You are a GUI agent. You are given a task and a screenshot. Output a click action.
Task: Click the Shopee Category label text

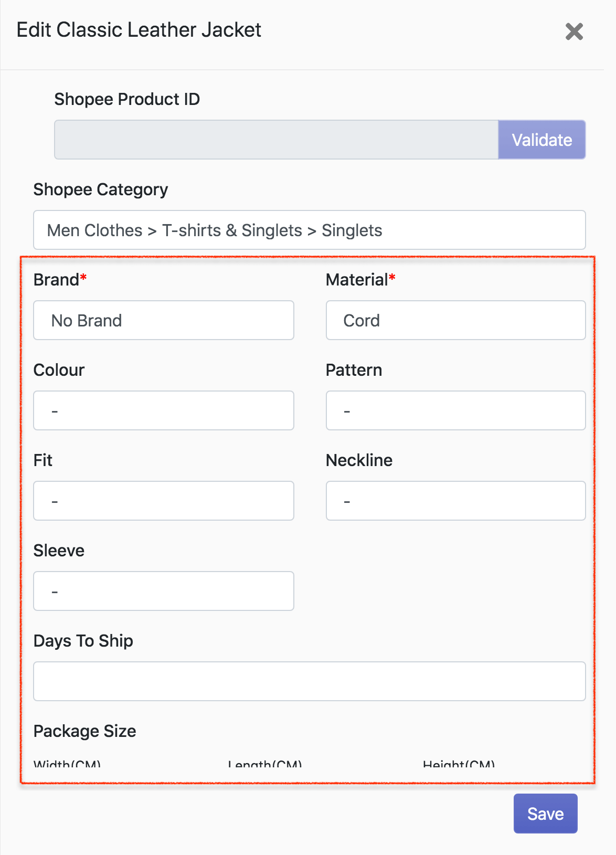[100, 189]
